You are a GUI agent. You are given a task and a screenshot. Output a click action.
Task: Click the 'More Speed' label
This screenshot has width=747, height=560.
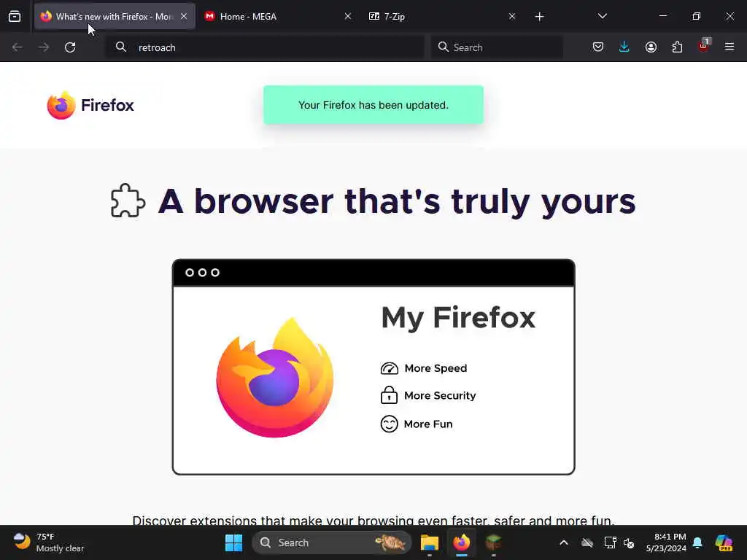436,368
